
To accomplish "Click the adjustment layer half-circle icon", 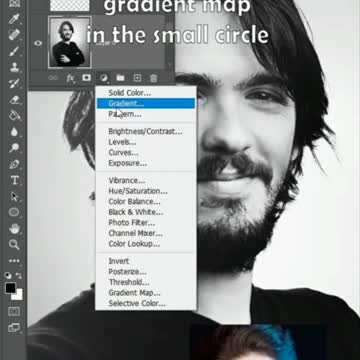I will 104,78.
